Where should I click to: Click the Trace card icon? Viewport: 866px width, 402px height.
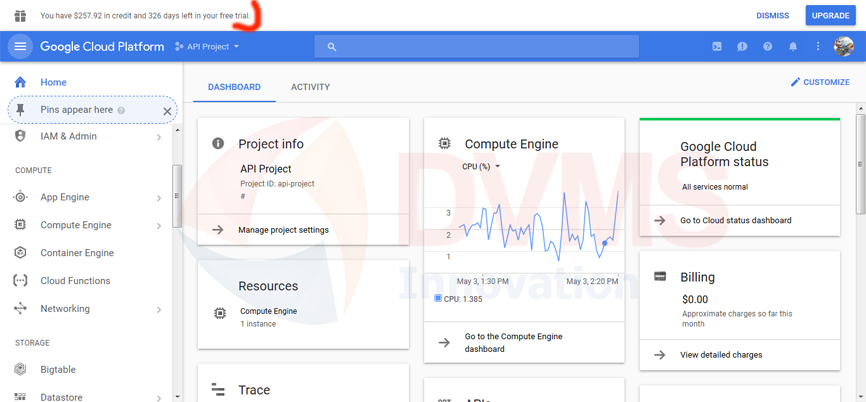click(x=218, y=390)
